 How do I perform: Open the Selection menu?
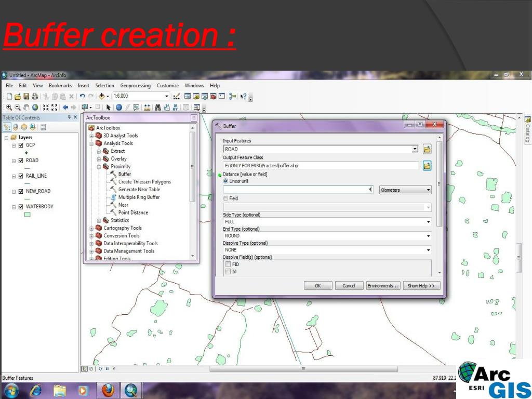[104, 86]
